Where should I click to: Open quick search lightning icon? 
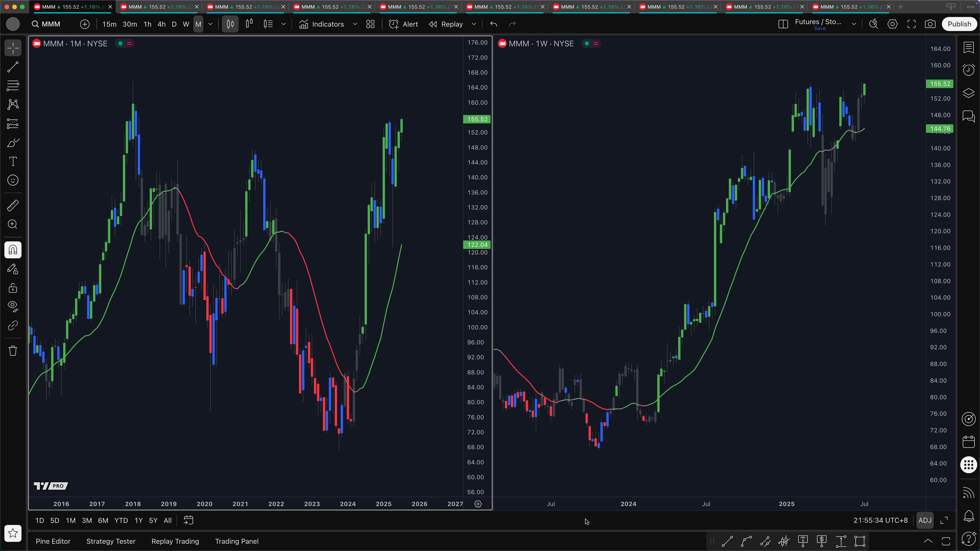(874, 24)
